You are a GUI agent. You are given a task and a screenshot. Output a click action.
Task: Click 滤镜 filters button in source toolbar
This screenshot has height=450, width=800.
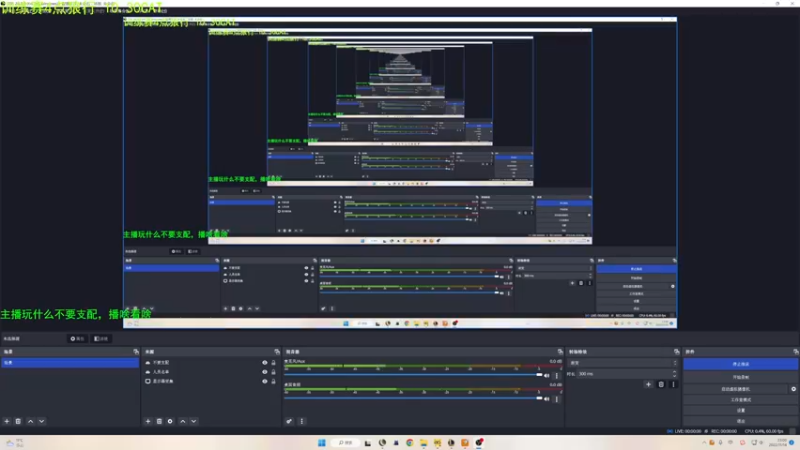(101, 339)
